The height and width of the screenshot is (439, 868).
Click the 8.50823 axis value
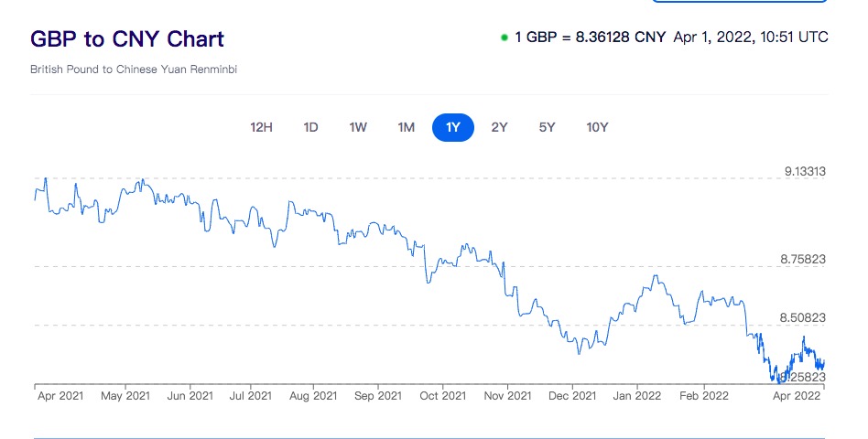(803, 317)
